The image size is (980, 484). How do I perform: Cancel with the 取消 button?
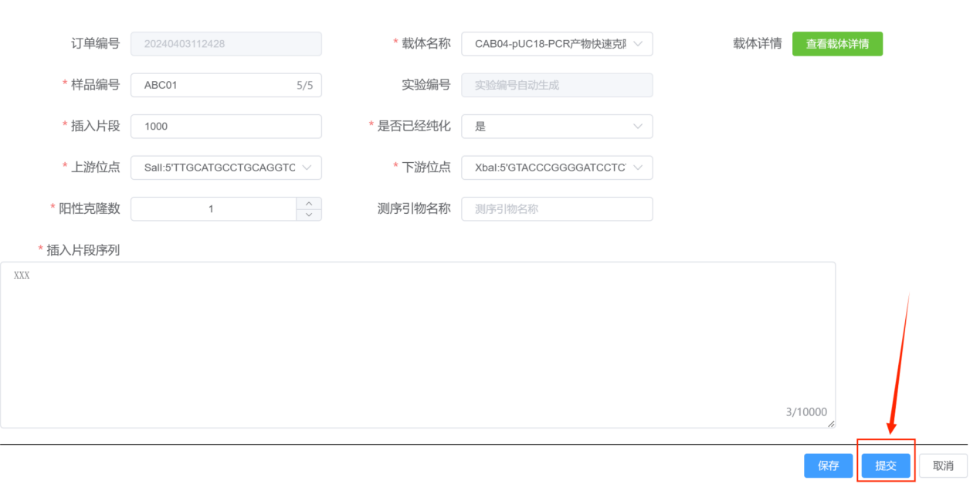pos(943,465)
